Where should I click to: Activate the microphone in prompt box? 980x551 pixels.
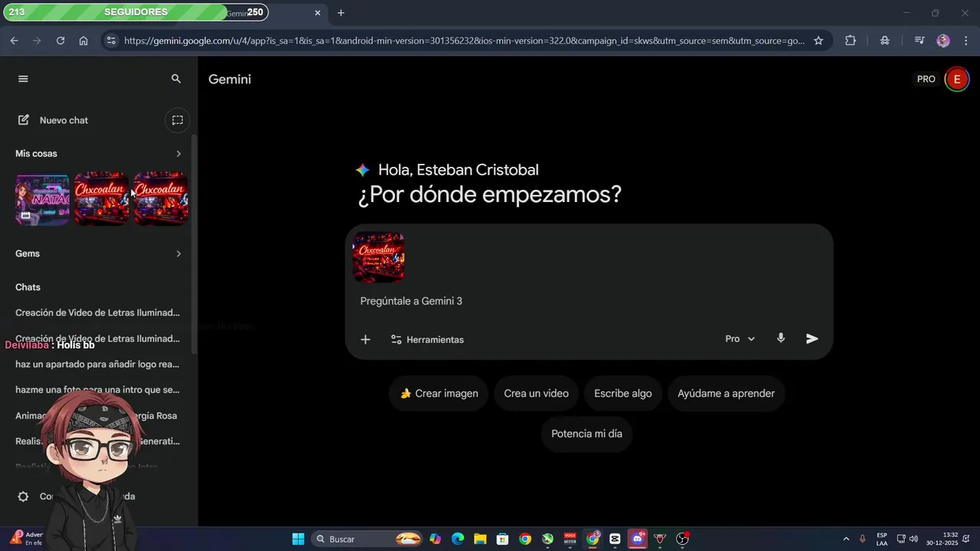[x=781, y=338]
